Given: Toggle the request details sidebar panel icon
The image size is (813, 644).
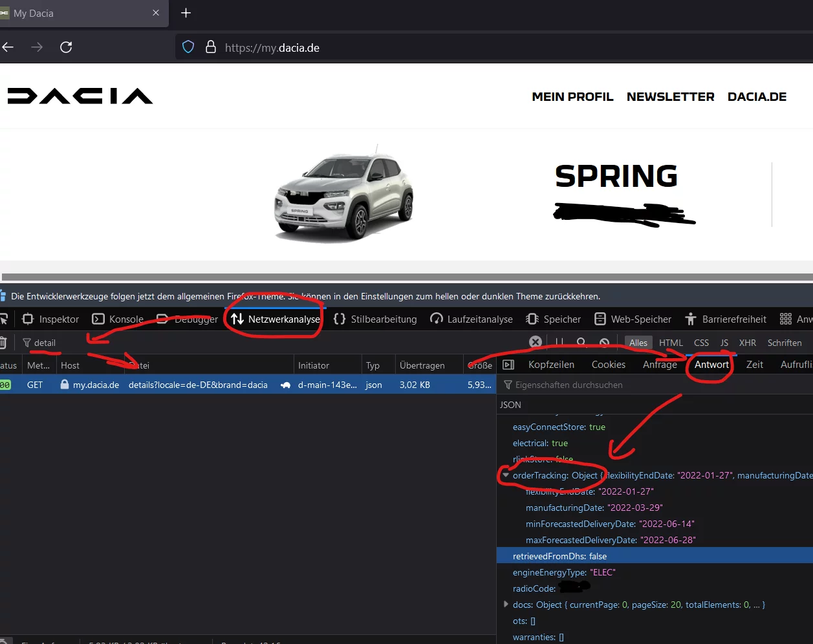Looking at the screenshot, I should tap(508, 365).
